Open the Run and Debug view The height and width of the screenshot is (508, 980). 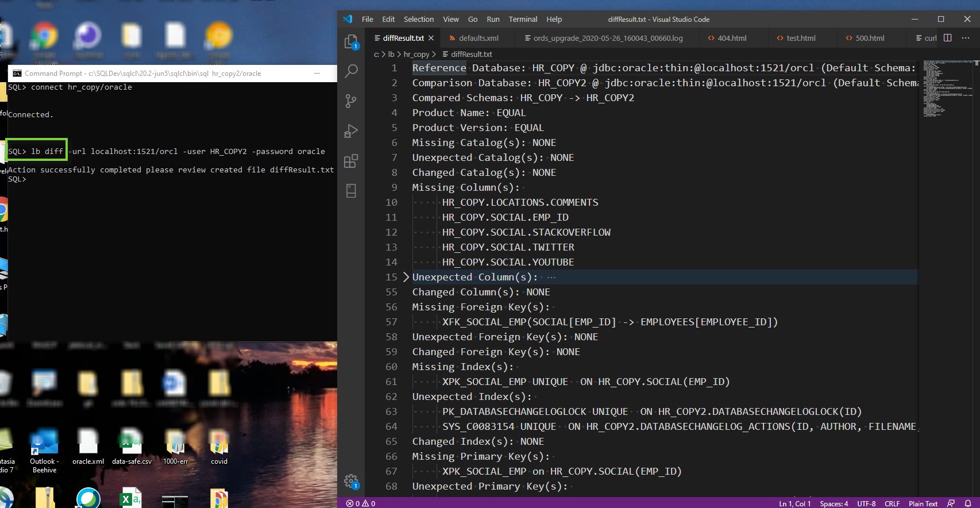click(351, 131)
